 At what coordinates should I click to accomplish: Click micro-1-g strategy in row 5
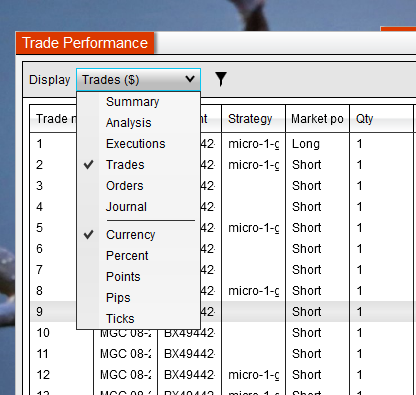[254, 228]
